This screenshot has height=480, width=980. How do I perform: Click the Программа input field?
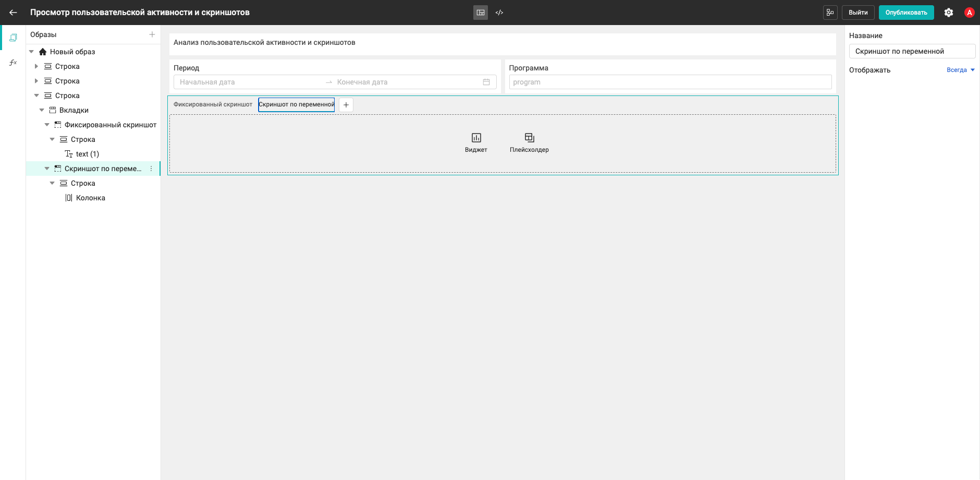pos(670,82)
